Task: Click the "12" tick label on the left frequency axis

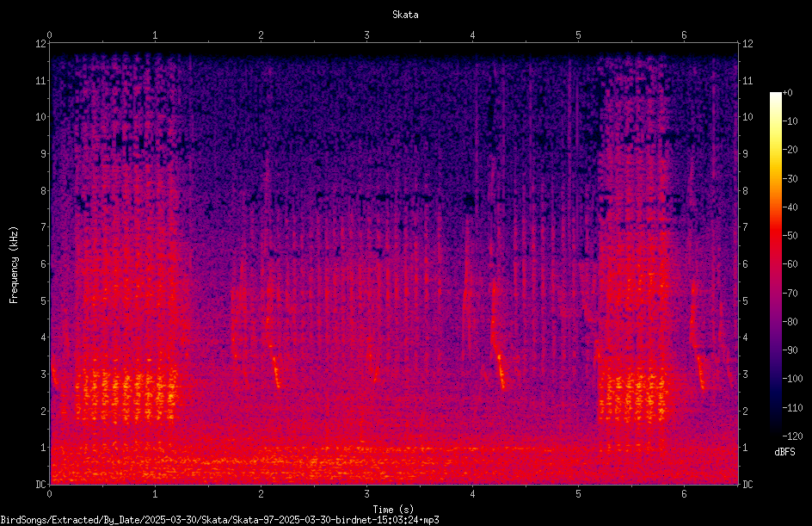Action: [40, 44]
